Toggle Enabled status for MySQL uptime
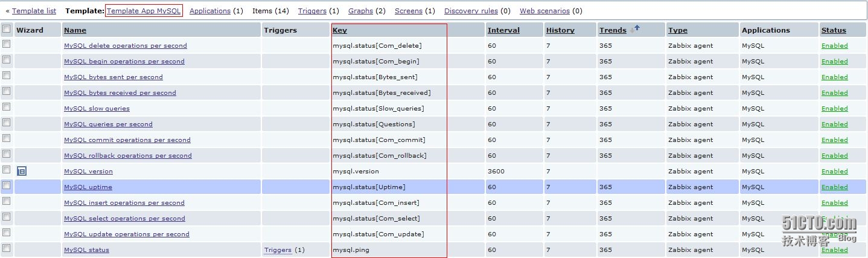This screenshot has height=258, width=868. coord(834,187)
